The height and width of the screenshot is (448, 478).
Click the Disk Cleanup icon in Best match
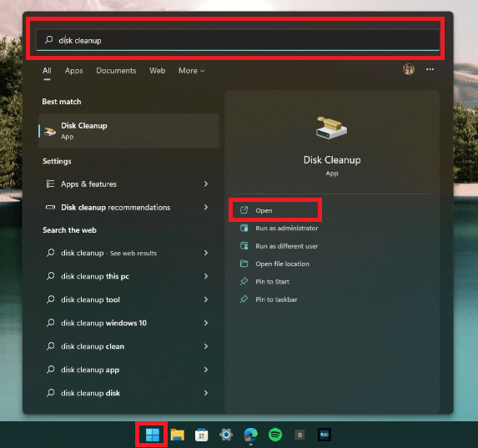click(50, 131)
